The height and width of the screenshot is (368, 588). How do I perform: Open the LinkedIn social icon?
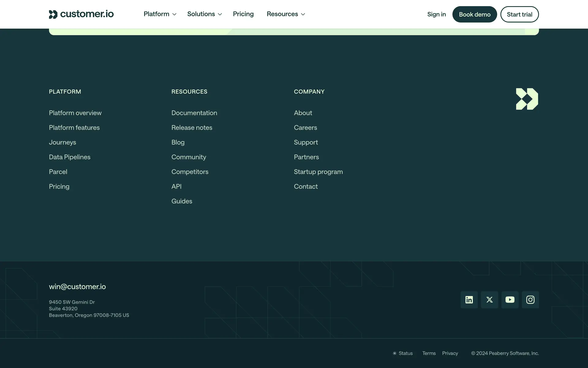click(x=469, y=300)
